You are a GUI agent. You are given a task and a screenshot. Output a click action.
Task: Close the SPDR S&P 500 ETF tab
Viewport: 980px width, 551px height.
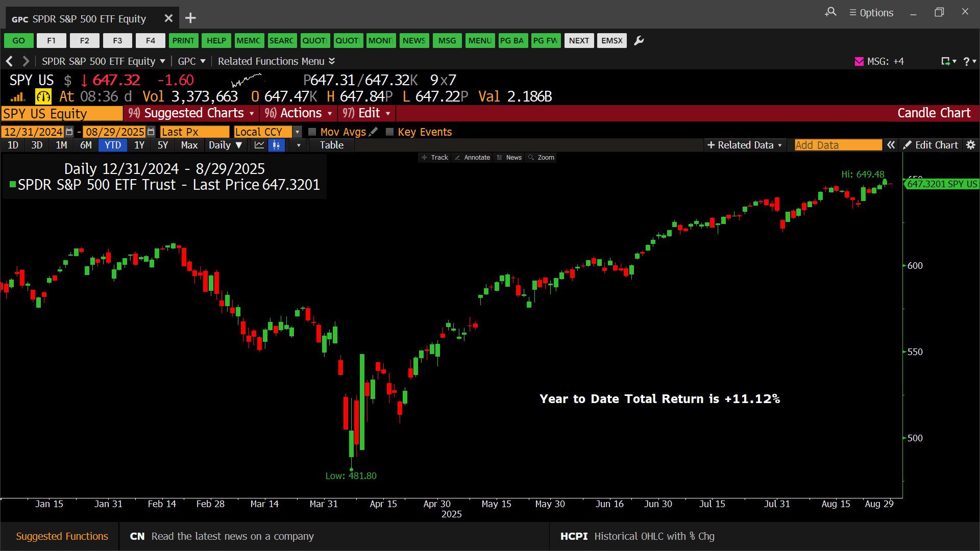click(168, 18)
